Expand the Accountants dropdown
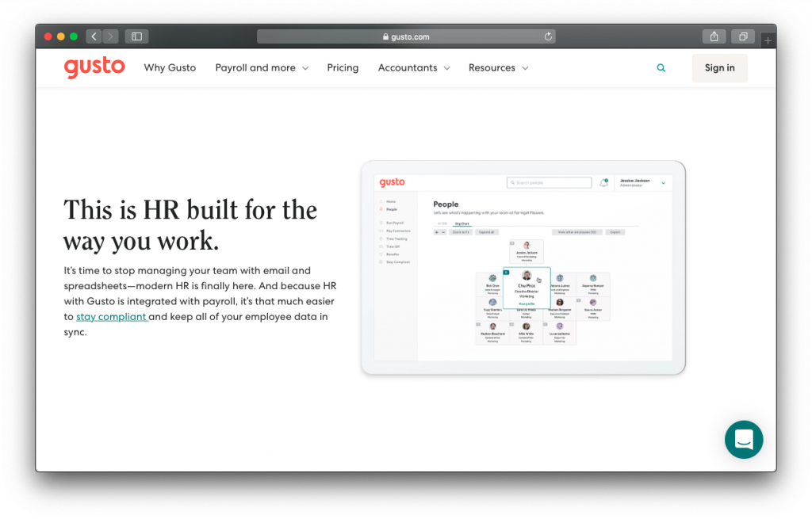This screenshot has height=519, width=812. coord(414,68)
